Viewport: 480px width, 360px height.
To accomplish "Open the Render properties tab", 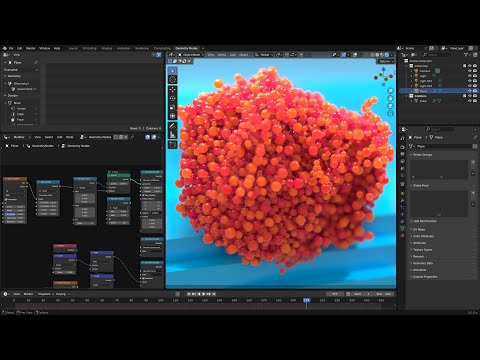I will coord(402,147).
